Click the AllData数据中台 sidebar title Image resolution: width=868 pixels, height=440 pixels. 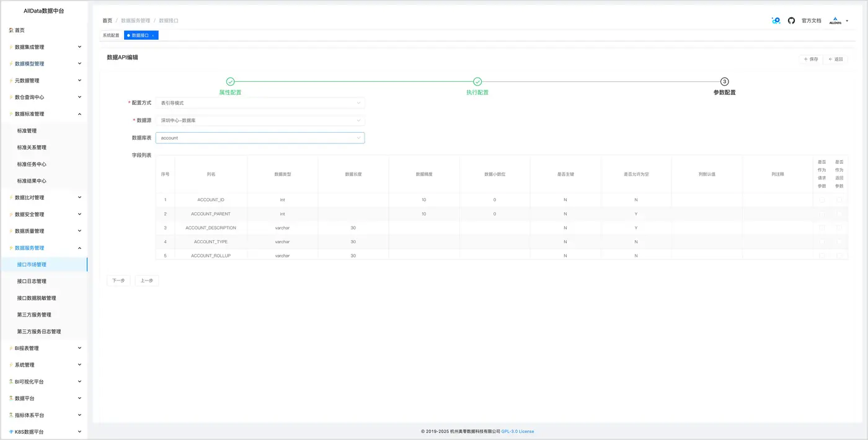tap(43, 11)
